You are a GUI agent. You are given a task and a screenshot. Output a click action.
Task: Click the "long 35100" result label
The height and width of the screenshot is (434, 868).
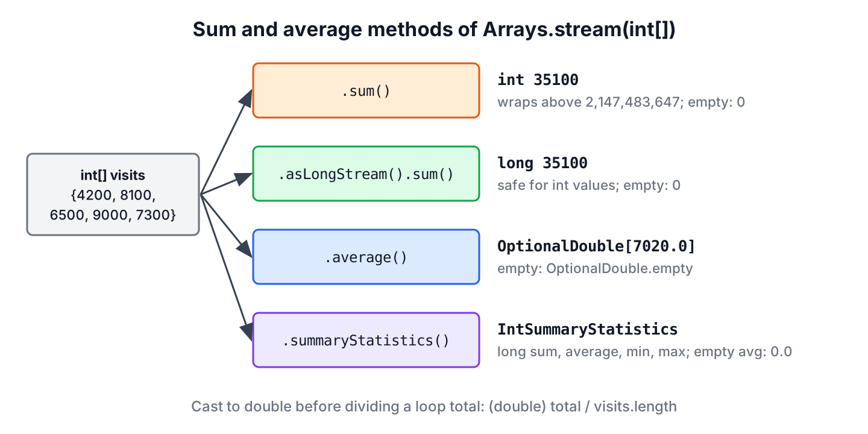click(x=542, y=163)
